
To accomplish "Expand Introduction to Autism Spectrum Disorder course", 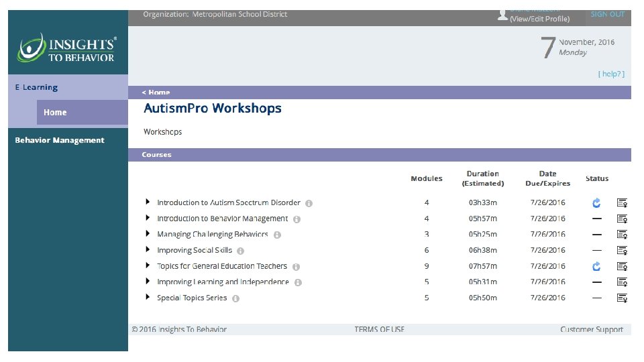I will (x=148, y=202).
